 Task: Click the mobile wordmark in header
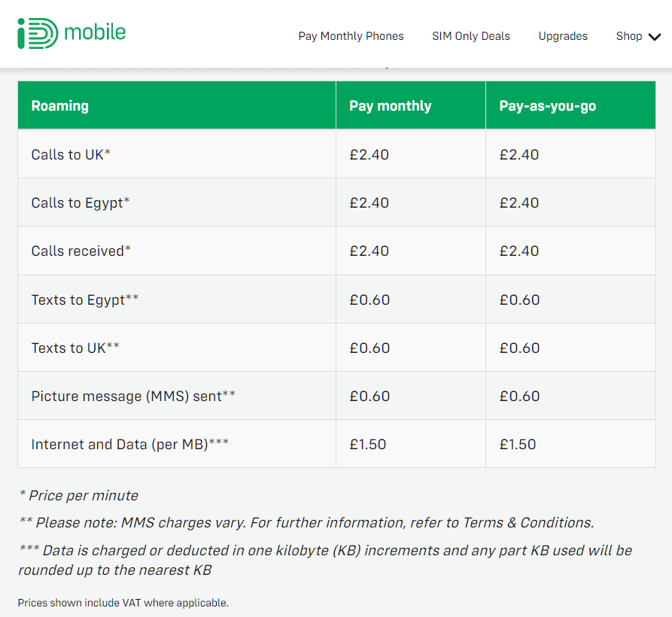(x=95, y=32)
